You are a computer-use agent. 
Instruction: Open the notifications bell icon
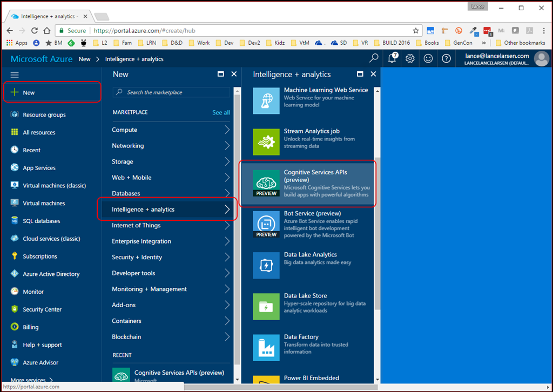coord(393,58)
